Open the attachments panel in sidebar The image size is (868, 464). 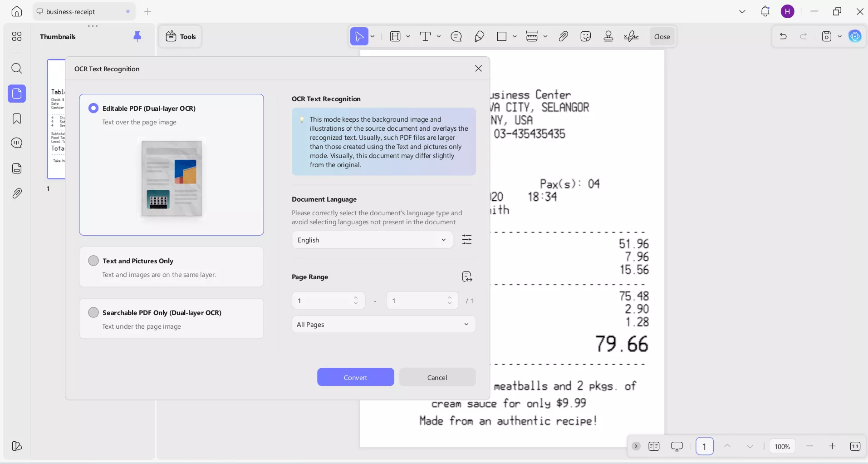[x=17, y=193]
